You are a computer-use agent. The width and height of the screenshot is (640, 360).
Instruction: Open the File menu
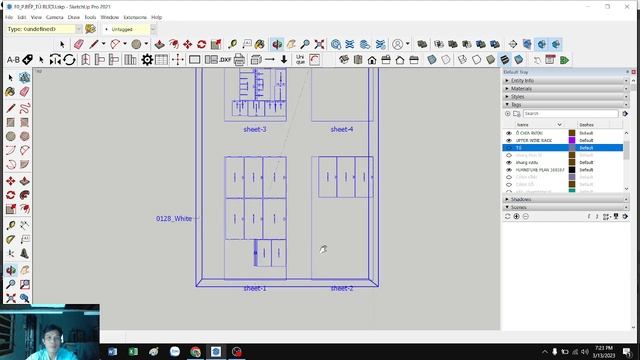click(9, 17)
